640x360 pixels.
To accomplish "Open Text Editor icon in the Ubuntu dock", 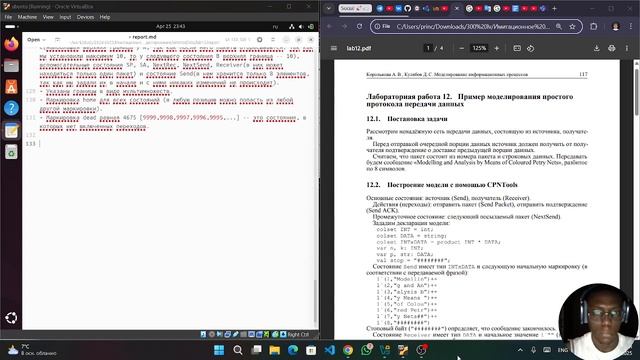I will pos(11,131).
